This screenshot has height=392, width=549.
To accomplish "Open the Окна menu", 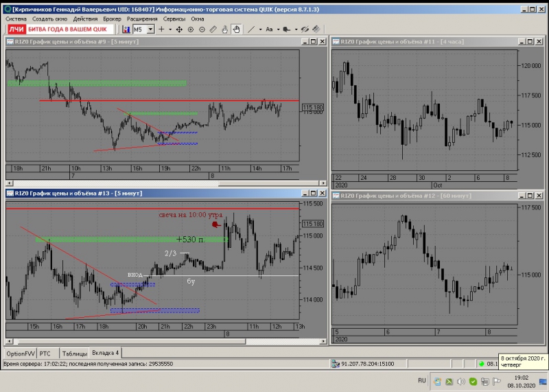I will click(198, 19).
